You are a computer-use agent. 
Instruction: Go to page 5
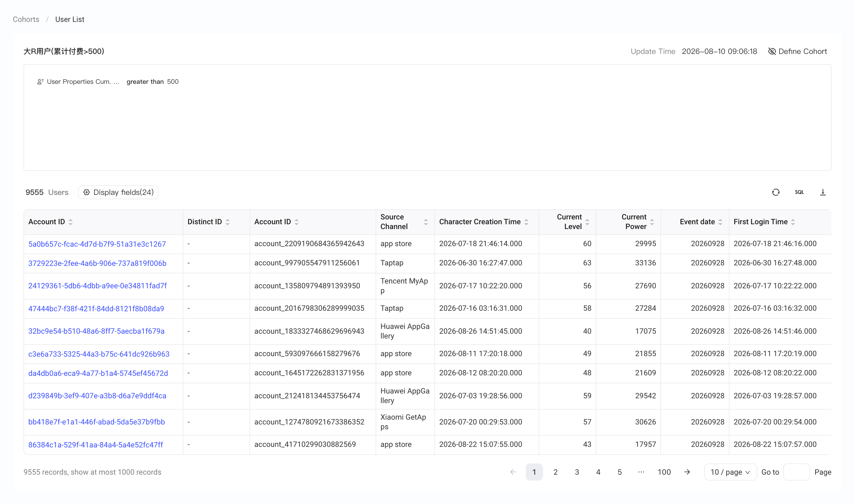coord(620,472)
